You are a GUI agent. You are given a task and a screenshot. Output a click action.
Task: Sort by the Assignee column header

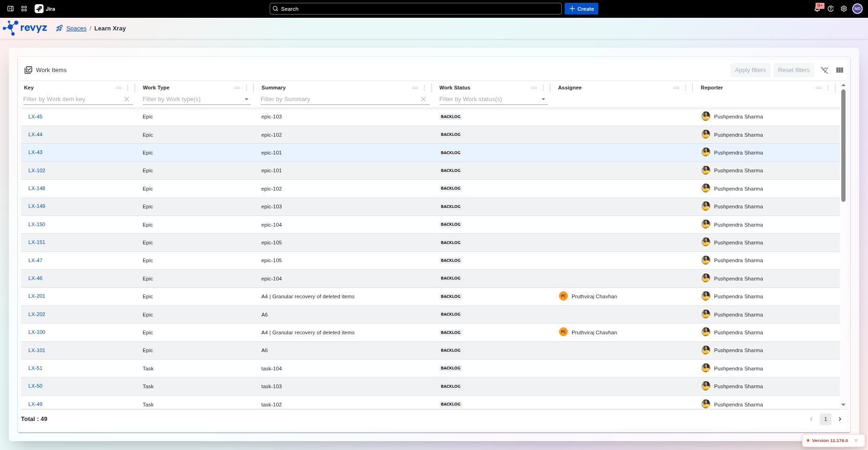click(570, 88)
